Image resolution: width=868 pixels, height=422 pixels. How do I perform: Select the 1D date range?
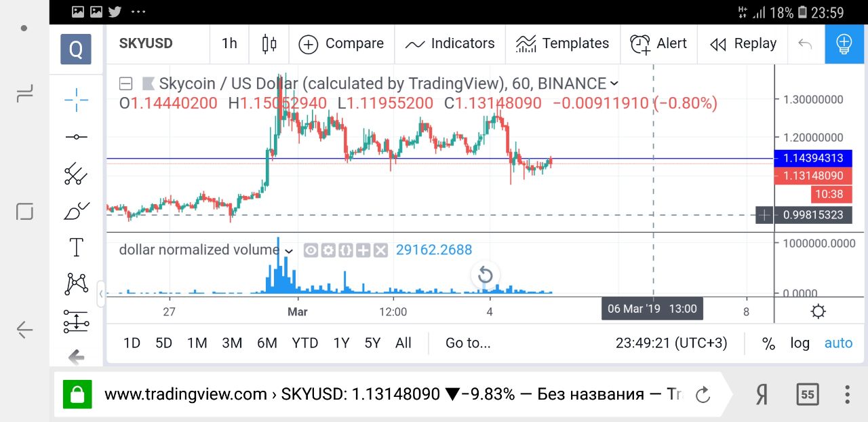pyautogui.click(x=132, y=343)
